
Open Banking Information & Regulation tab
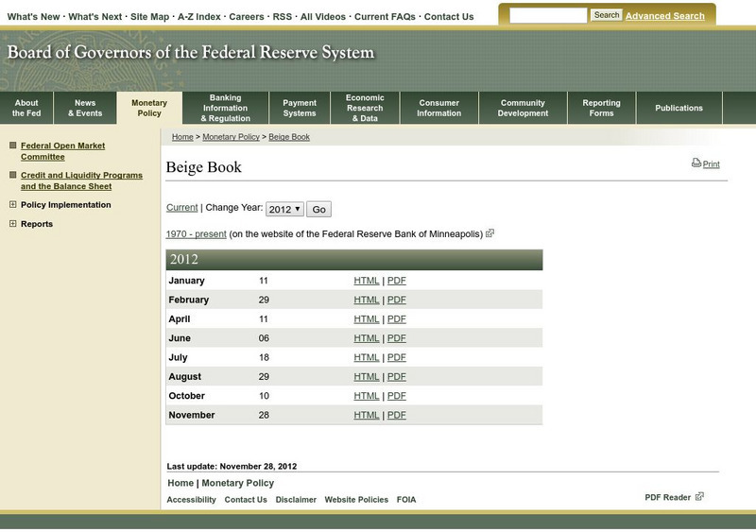pyautogui.click(x=225, y=108)
